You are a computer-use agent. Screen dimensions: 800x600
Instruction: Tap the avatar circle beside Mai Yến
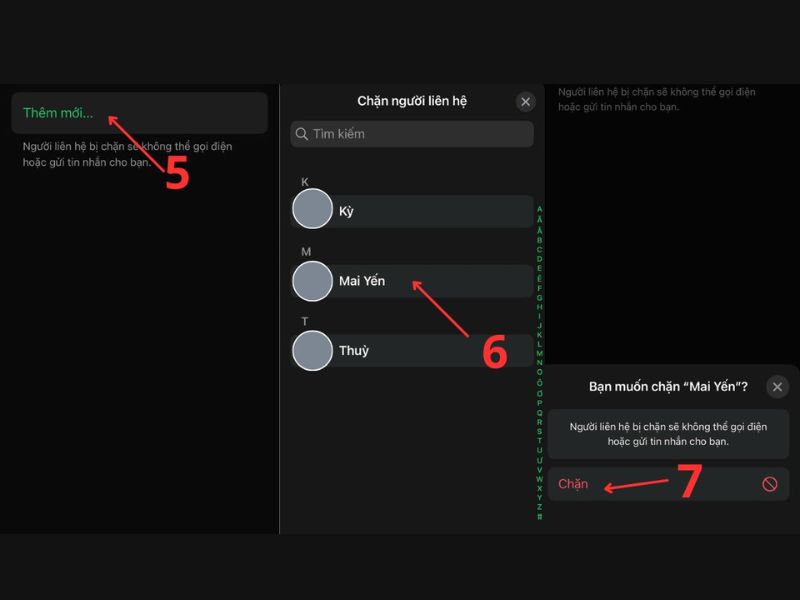(x=312, y=281)
